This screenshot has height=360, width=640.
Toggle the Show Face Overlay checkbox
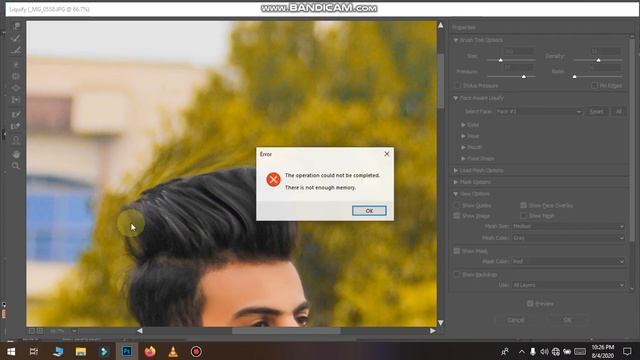tap(524, 205)
